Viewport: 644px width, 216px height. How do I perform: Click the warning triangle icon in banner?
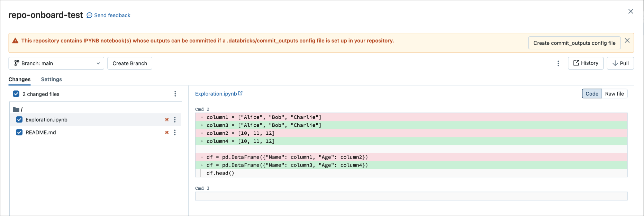[15, 41]
